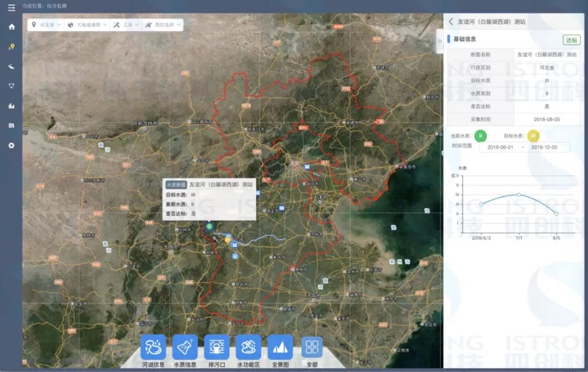Select the 河湖信息 layer icon
588x372 pixels.
153,347
